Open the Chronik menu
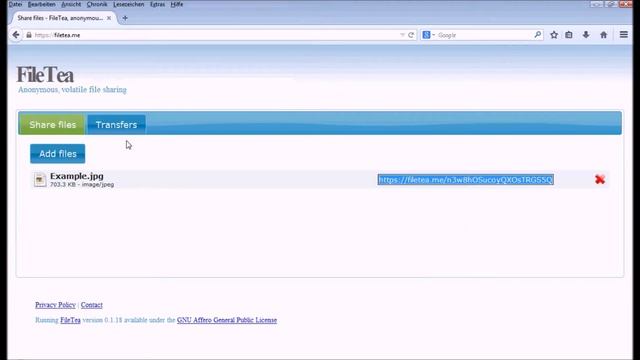The image size is (640, 360). click(x=97, y=4)
